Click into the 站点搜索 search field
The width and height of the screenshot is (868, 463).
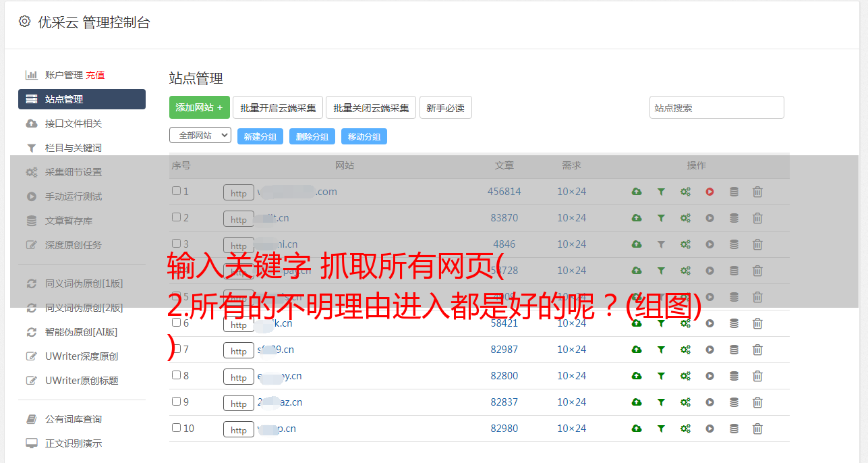[x=716, y=107]
